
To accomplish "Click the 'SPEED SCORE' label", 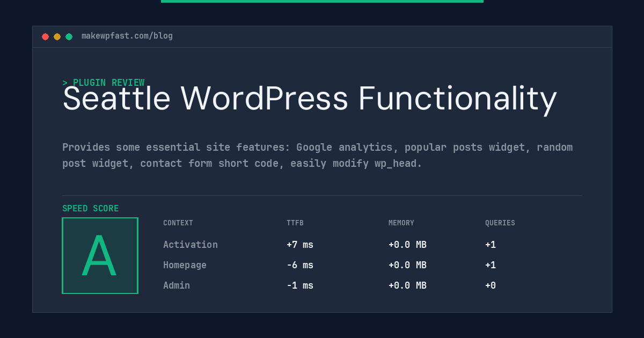I will [x=91, y=208].
